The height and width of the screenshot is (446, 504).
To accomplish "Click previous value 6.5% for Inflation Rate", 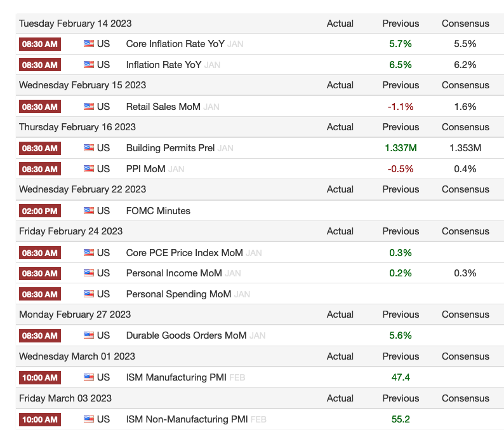I will tap(401, 65).
